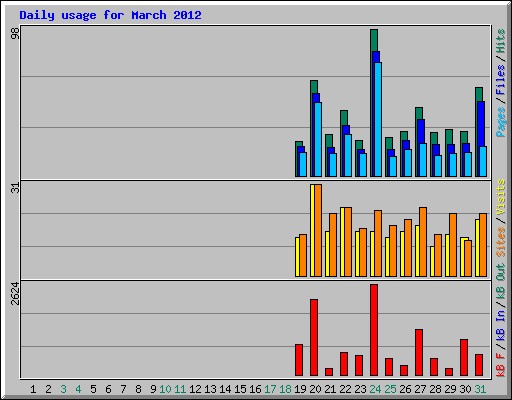Click day 27 on the x-axis
The width and height of the screenshot is (512, 400).
tap(420, 389)
